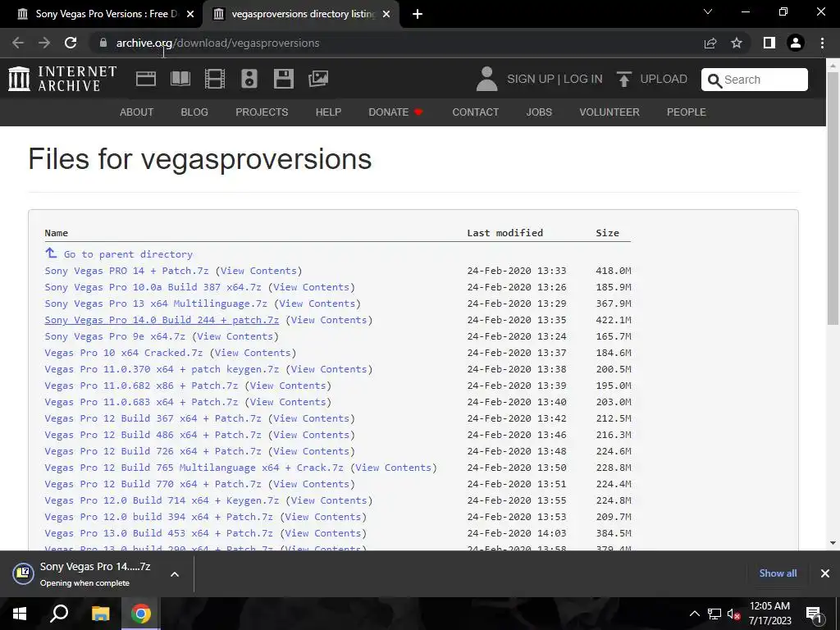Open the Video film icon

(x=215, y=79)
